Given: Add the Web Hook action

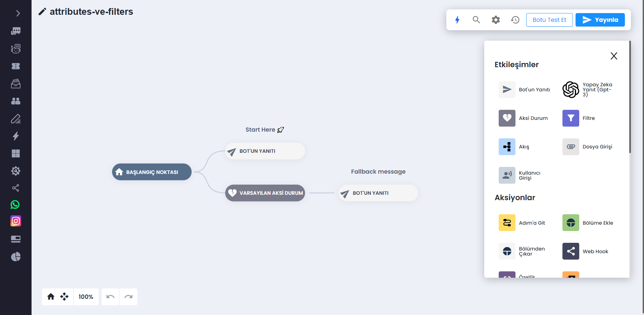Looking at the screenshot, I should (586, 251).
